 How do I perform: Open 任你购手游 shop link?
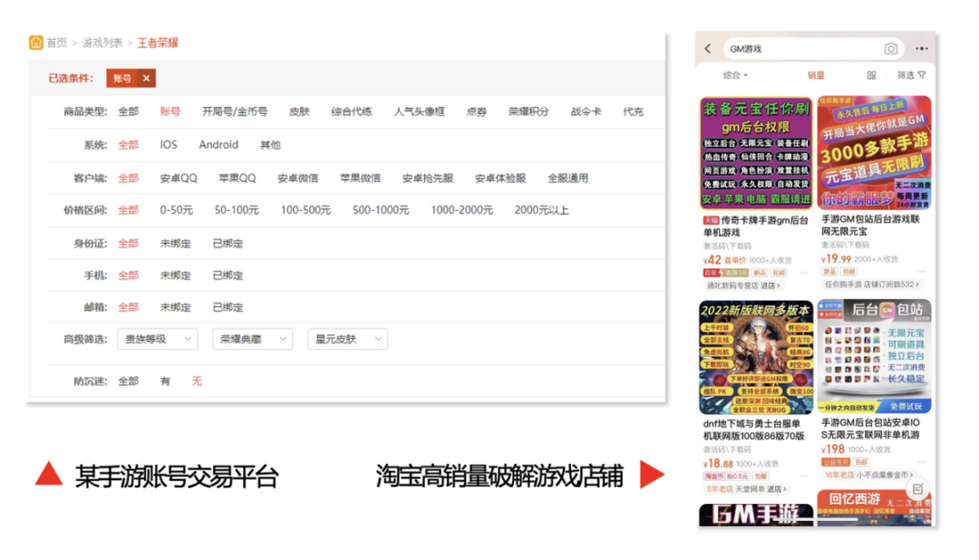(872, 285)
